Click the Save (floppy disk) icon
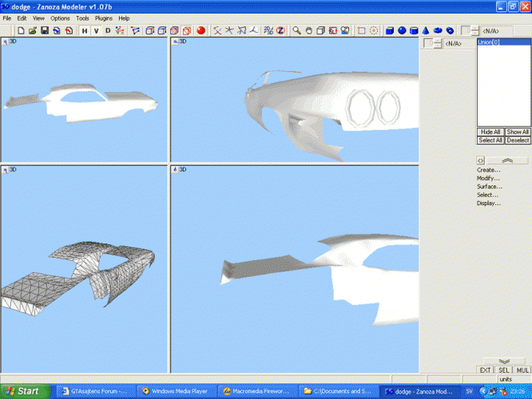This screenshot has width=532, height=399. point(45,30)
